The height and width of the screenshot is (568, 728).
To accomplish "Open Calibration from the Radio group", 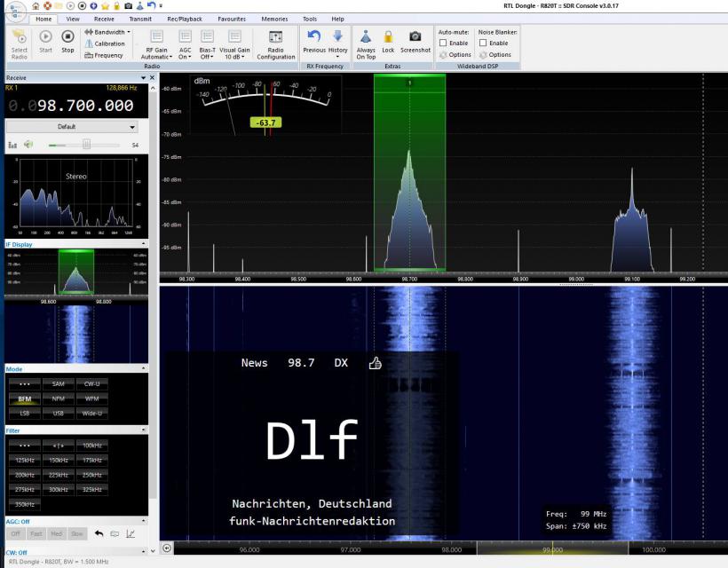I will point(105,43).
